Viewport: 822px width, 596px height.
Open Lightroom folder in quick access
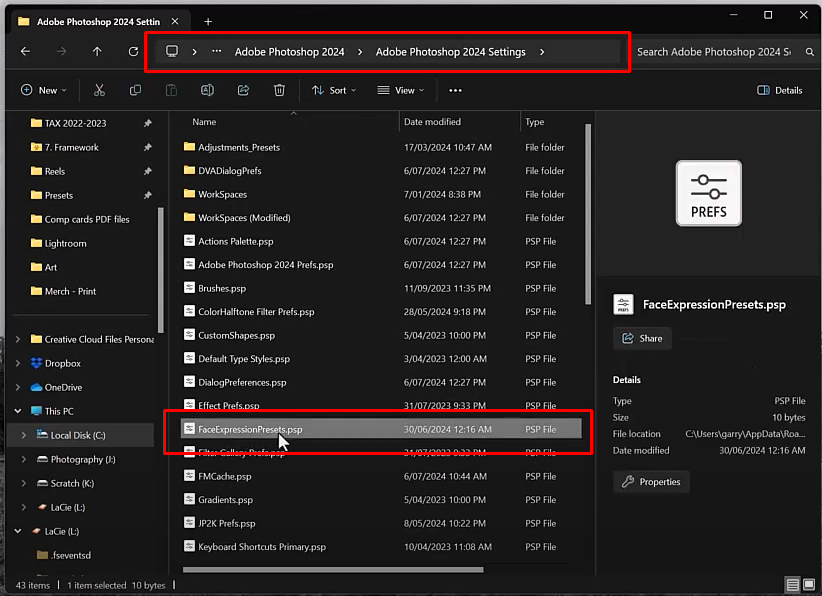point(66,243)
